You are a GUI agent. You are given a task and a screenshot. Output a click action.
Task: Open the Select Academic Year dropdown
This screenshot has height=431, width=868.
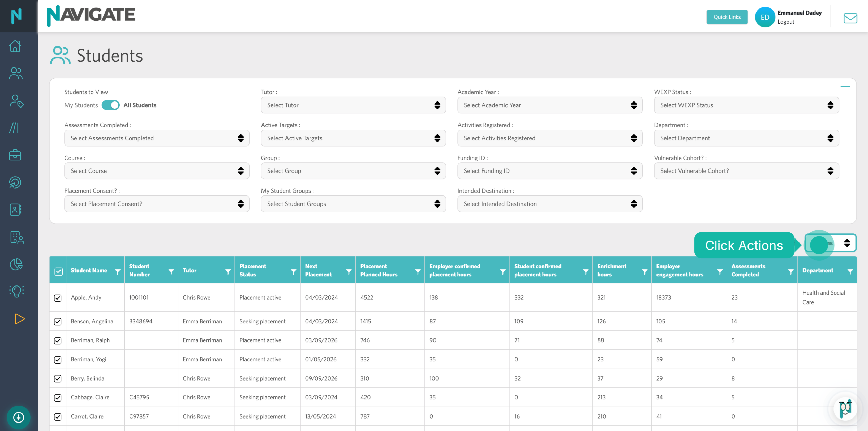[549, 105]
